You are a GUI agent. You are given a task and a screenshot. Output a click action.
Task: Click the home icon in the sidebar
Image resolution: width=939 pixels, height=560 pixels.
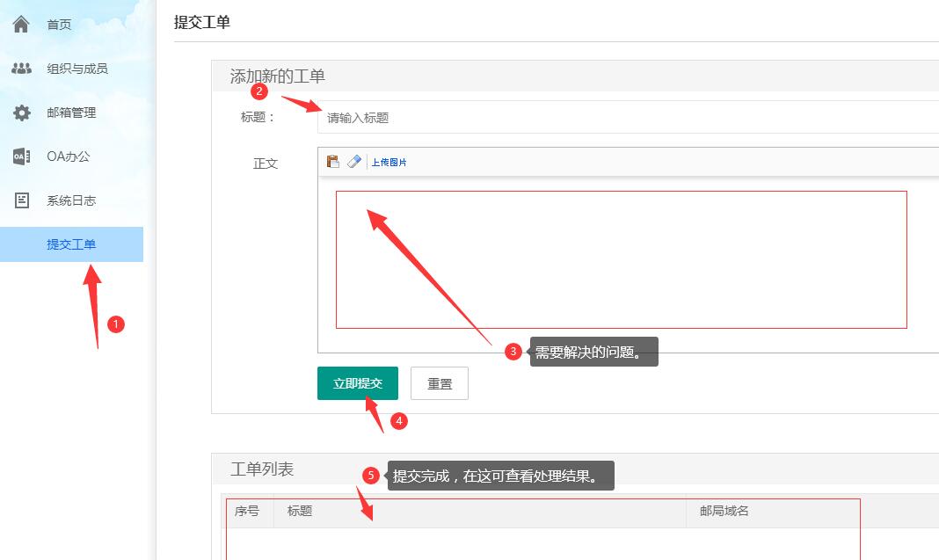tap(21, 25)
